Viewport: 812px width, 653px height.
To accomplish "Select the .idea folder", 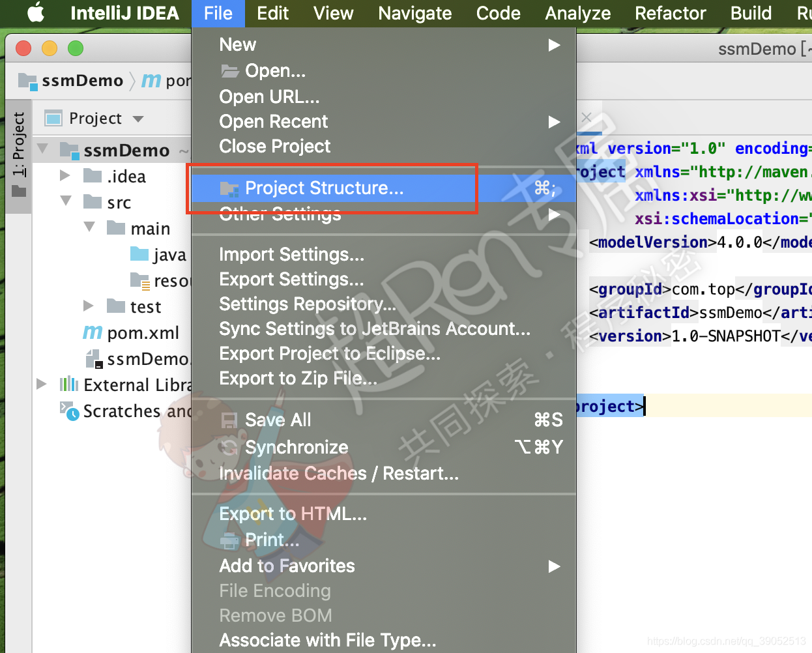I will pos(126,177).
